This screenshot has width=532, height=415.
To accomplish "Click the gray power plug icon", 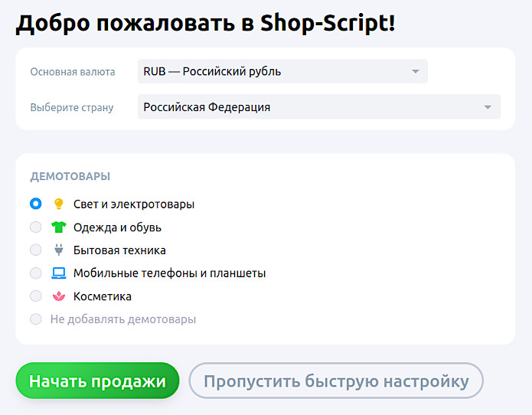I will pyautogui.click(x=58, y=250).
